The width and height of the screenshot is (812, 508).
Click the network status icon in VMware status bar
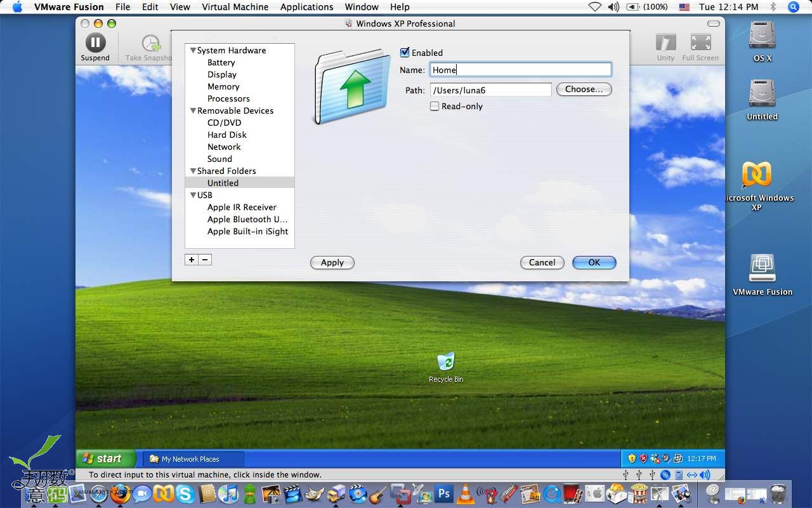[692, 475]
